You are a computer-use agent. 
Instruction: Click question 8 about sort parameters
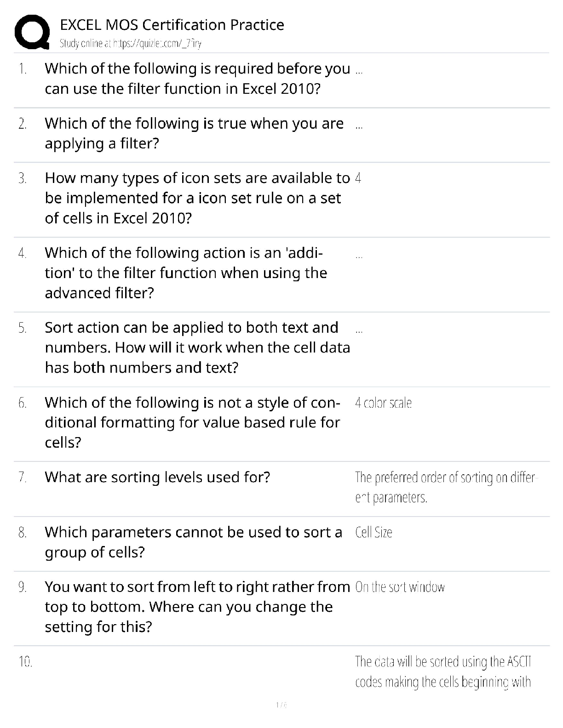coord(193,542)
